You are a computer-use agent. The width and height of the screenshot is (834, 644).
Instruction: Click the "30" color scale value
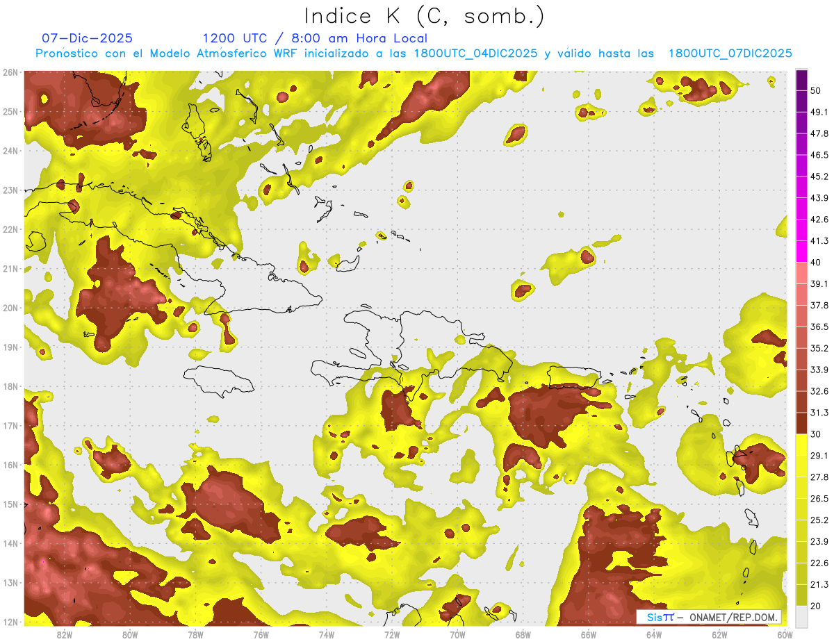815,434
